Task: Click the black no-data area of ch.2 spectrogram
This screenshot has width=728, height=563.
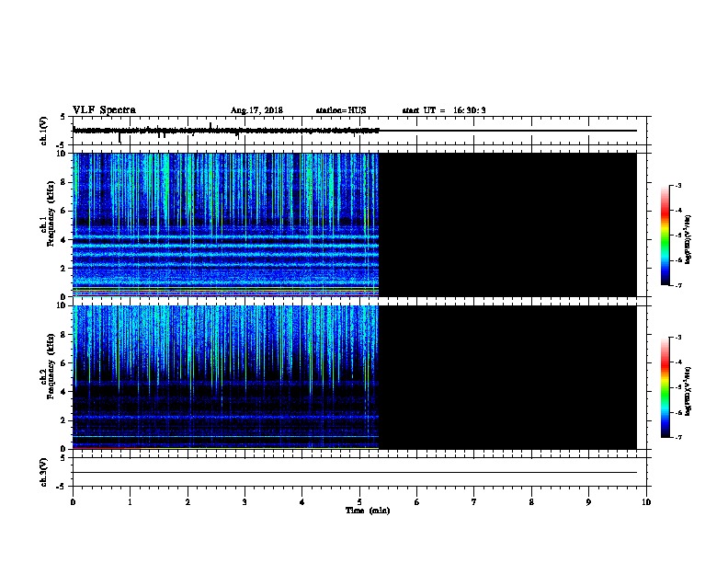Action: click(508, 377)
